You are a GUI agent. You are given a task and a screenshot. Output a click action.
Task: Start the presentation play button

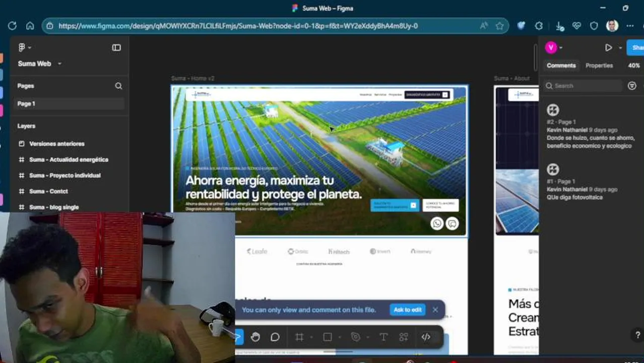[609, 47]
